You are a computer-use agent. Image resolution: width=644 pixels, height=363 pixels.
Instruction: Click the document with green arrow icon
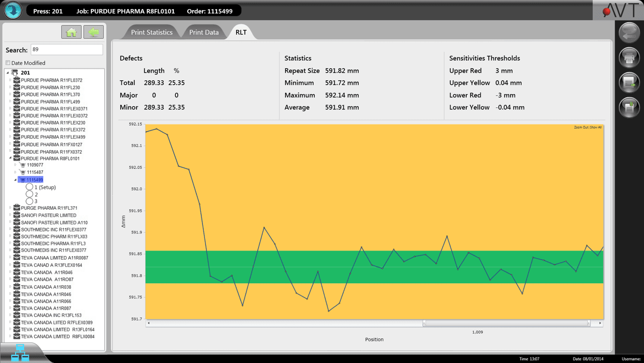point(629,82)
